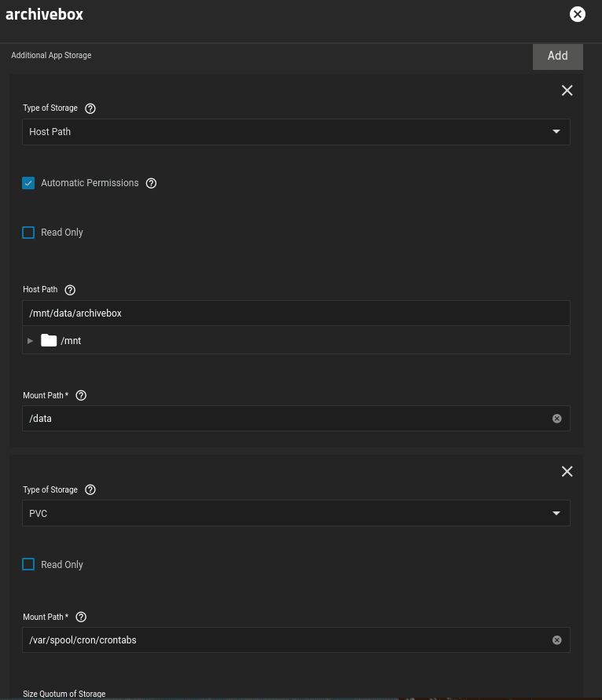The width and height of the screenshot is (602, 700).
Task: Uncheck the Automatic Permissions checkbox
Action: pyautogui.click(x=28, y=183)
